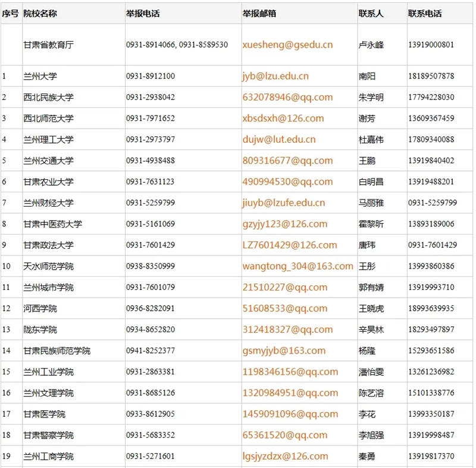Click contact name 霍黎昕
The height and width of the screenshot is (468, 476).
pos(371,224)
